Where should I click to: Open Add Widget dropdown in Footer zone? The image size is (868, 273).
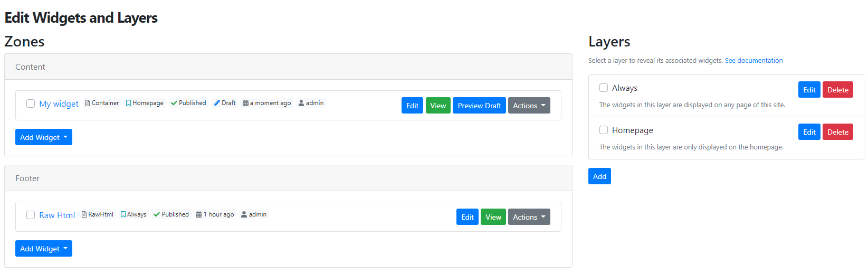tap(44, 249)
